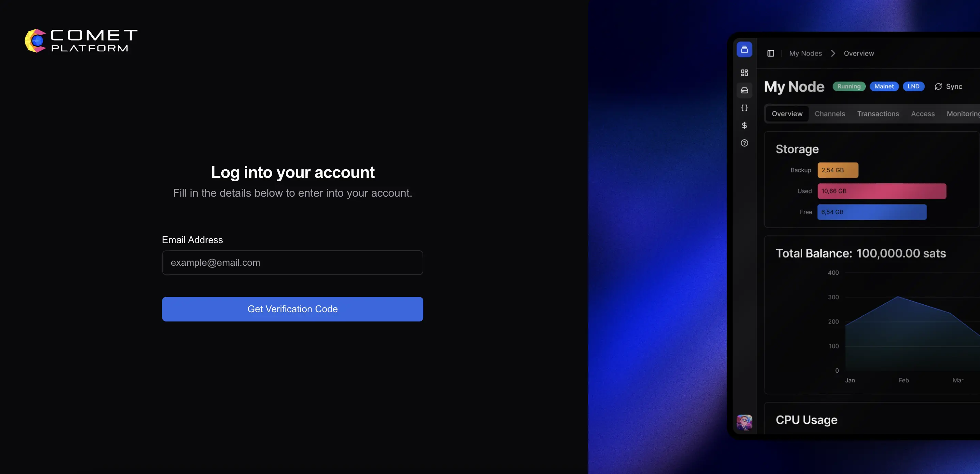
Task: Focus the Email Address input field
Action: [292, 263]
